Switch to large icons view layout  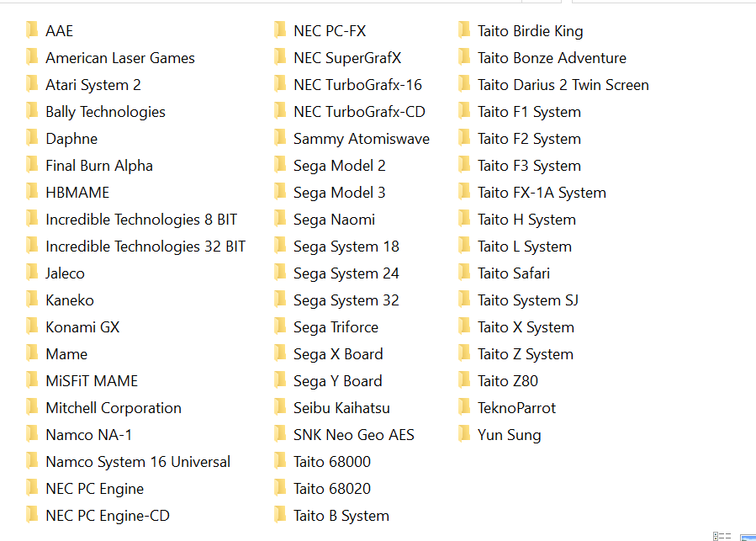click(x=747, y=535)
